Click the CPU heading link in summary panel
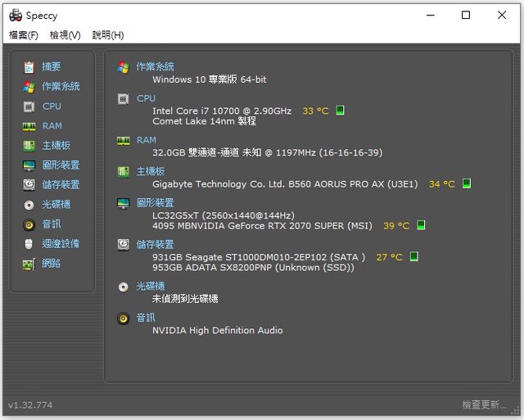524x420 pixels. (x=146, y=98)
